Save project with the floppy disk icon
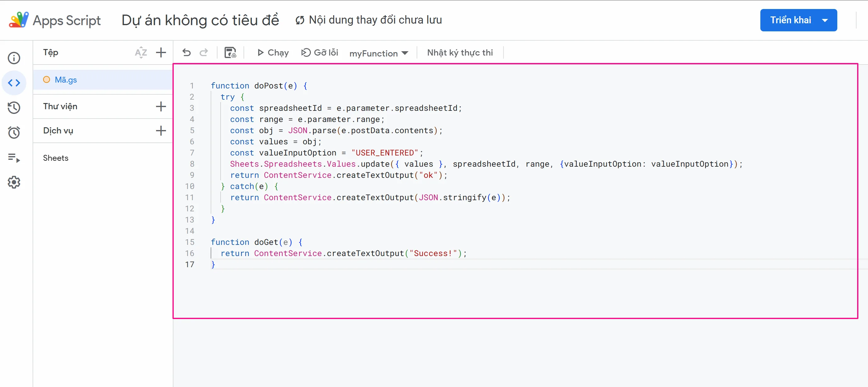The height and width of the screenshot is (387, 868). 230,52
